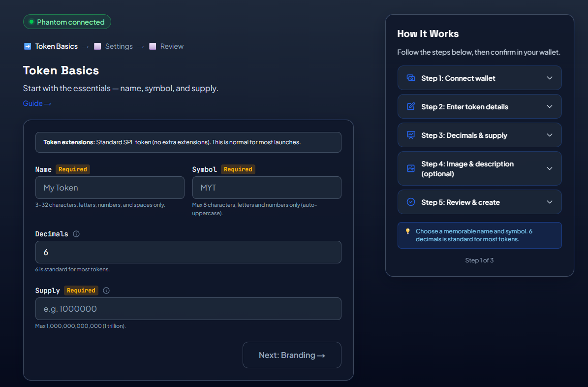
Task: Click the pencil icon for Step 2
Action: [x=410, y=106]
